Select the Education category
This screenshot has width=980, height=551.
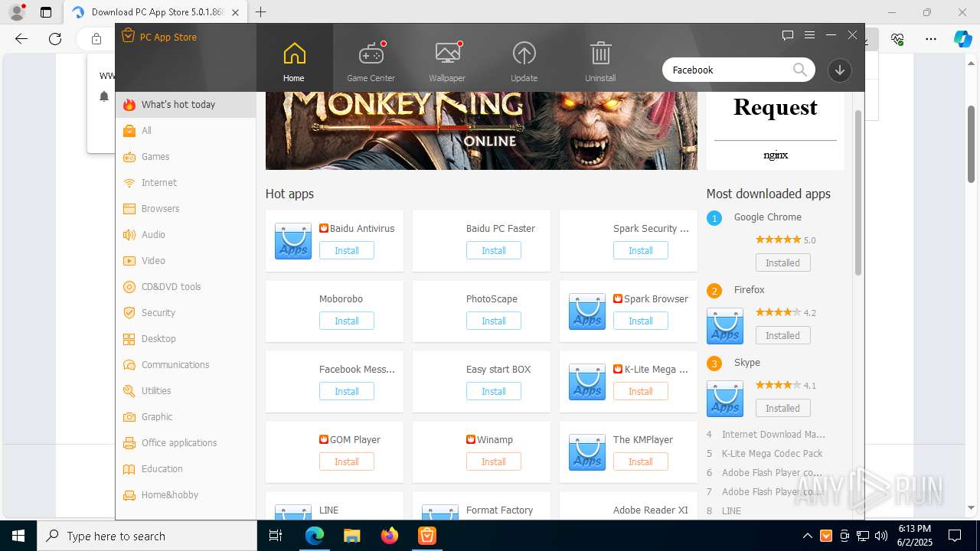tap(186, 469)
